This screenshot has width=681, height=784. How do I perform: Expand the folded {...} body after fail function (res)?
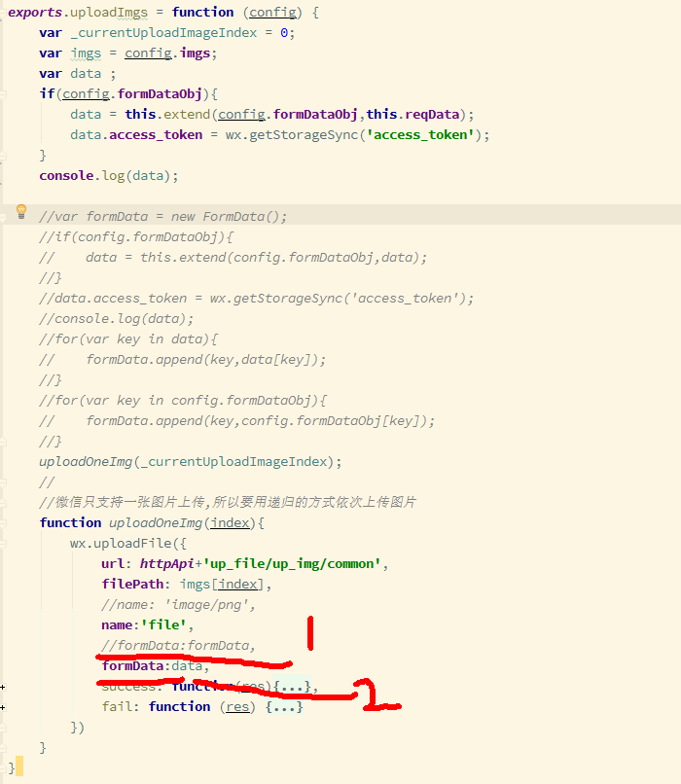(284, 707)
